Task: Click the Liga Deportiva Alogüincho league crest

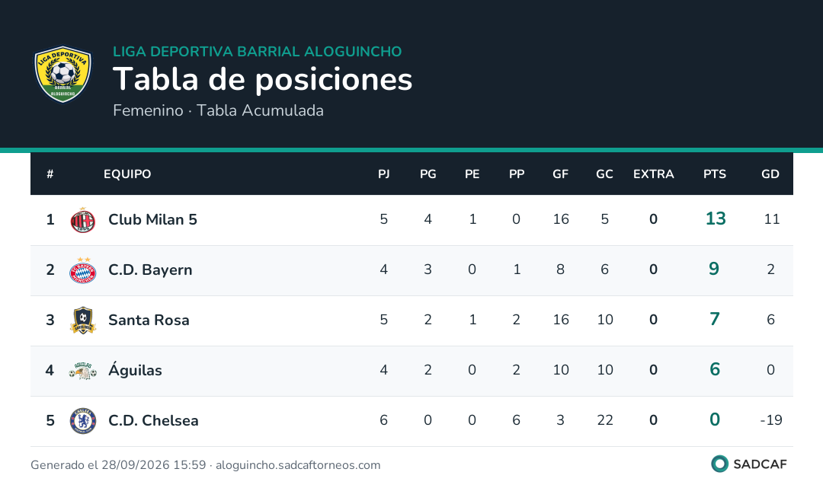Action: [x=63, y=74]
